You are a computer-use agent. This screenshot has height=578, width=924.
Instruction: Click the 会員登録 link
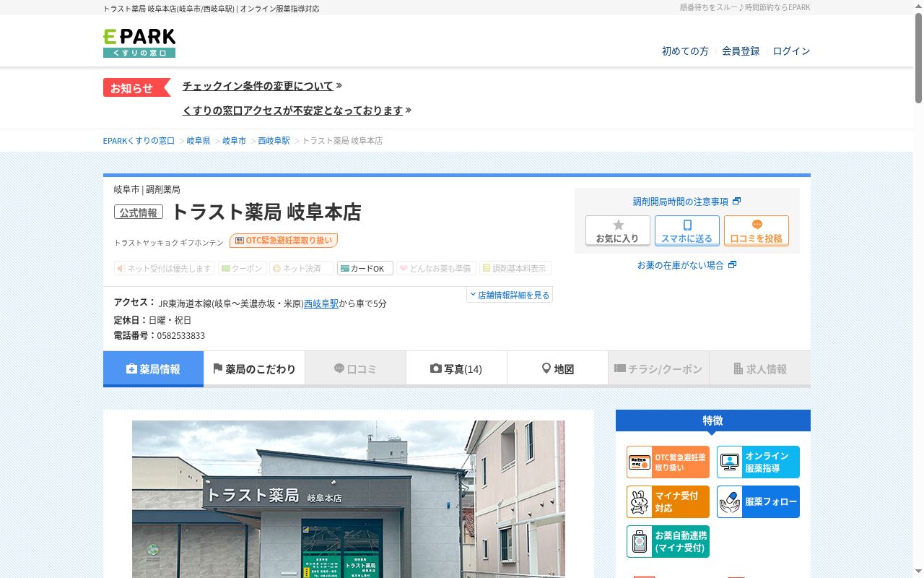(x=741, y=51)
